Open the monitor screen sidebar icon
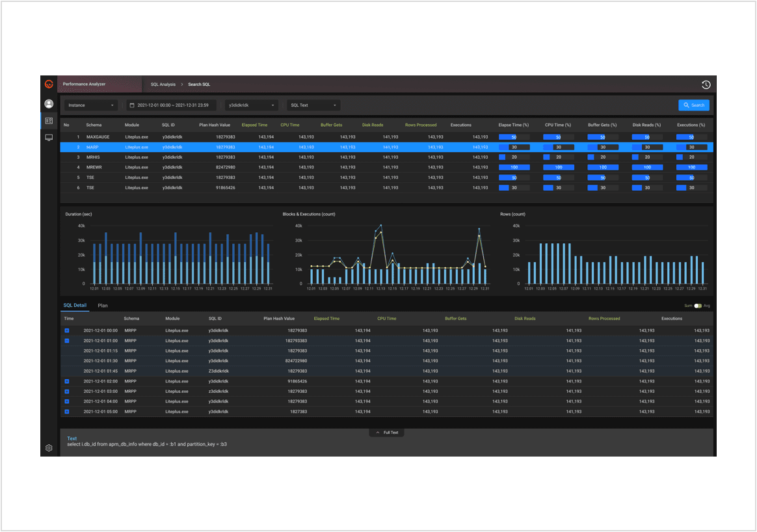This screenshot has width=757, height=532. (x=49, y=138)
